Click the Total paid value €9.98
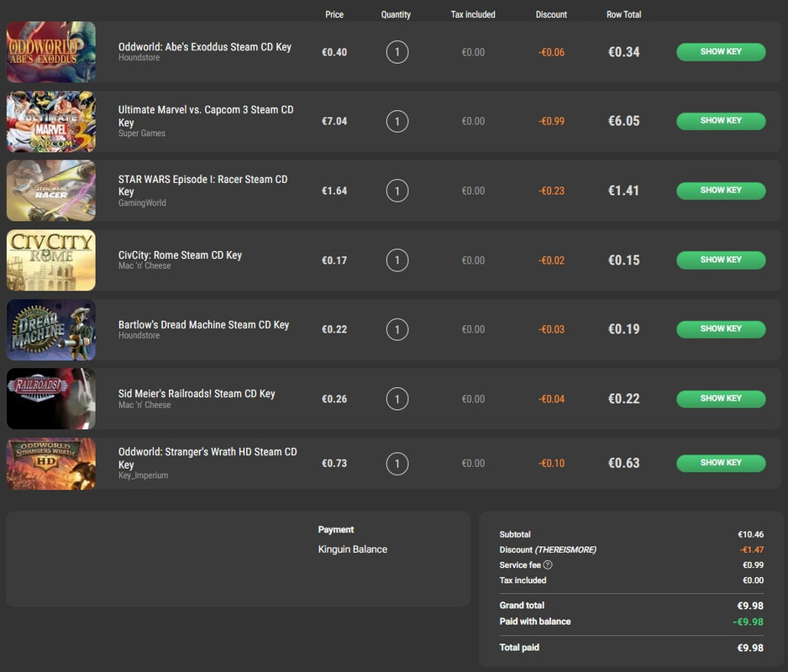 pos(750,648)
